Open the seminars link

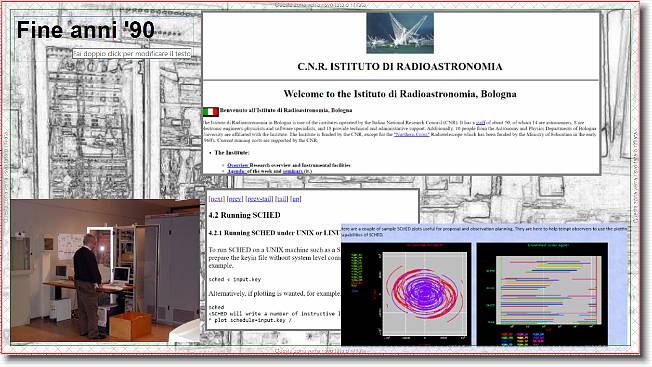click(293, 171)
